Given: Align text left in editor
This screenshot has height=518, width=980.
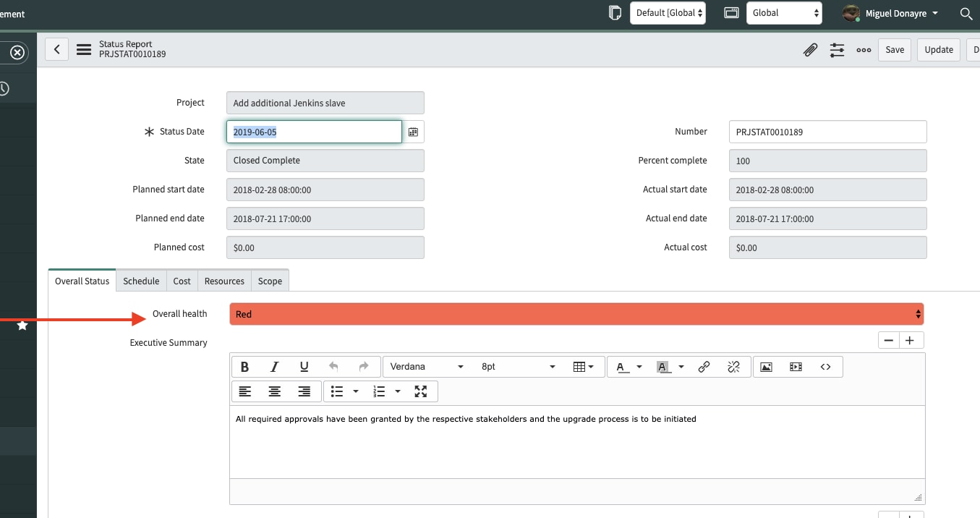Looking at the screenshot, I should tap(245, 391).
